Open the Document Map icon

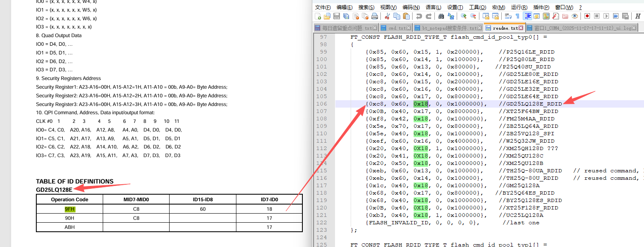pos(546,16)
